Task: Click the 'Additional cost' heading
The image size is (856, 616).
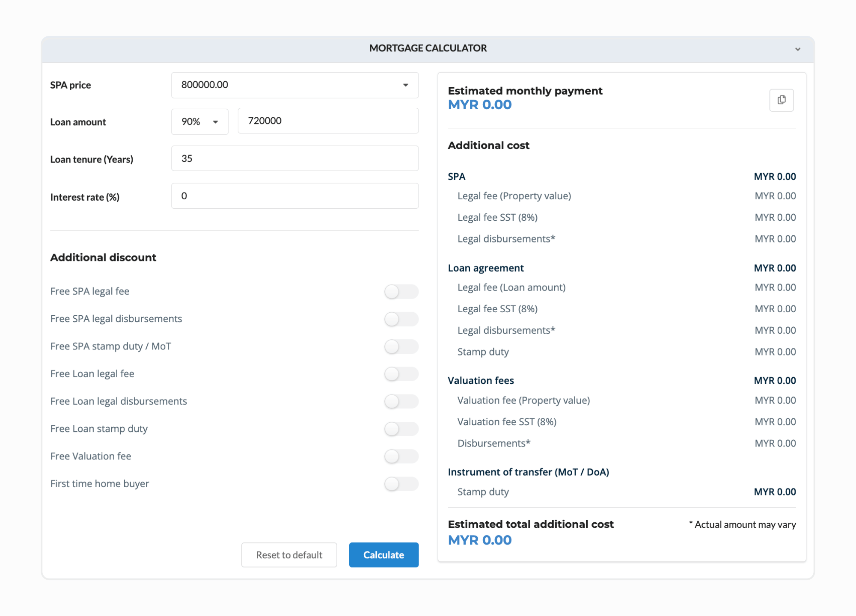Action: pos(489,145)
